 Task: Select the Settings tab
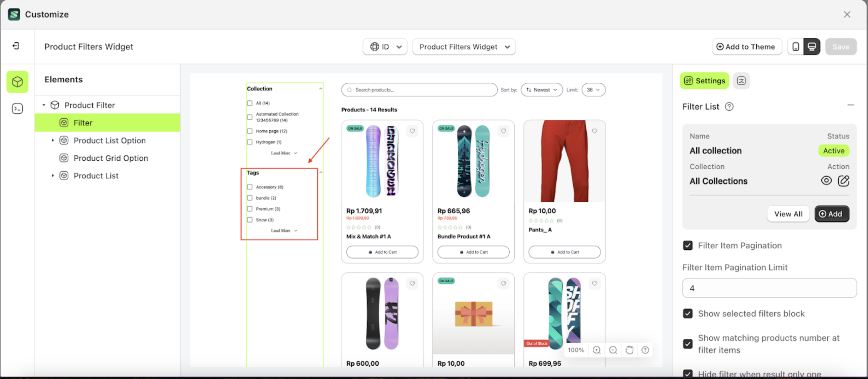(x=704, y=81)
